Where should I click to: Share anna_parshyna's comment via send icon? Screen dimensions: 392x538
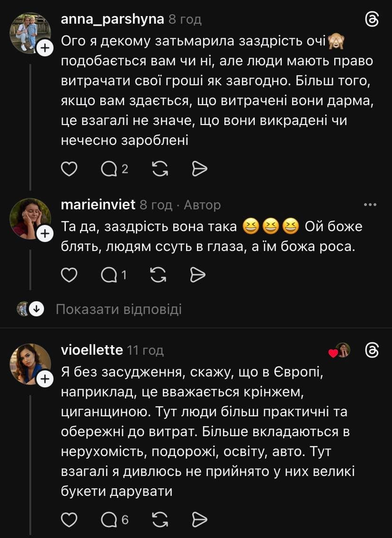pos(200,169)
